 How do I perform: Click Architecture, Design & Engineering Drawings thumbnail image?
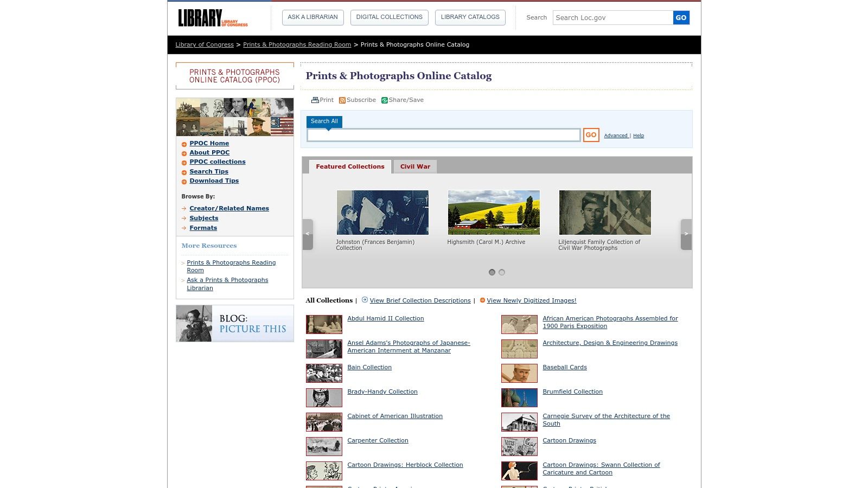pyautogui.click(x=519, y=349)
